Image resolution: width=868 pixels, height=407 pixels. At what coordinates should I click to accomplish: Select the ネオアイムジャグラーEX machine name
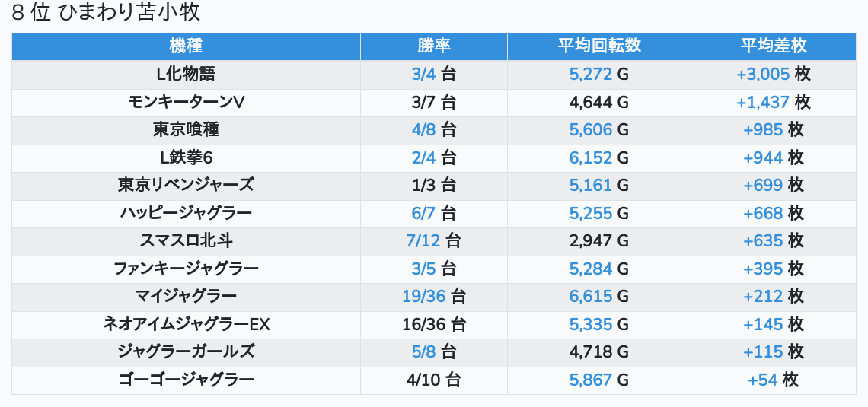pos(186,324)
